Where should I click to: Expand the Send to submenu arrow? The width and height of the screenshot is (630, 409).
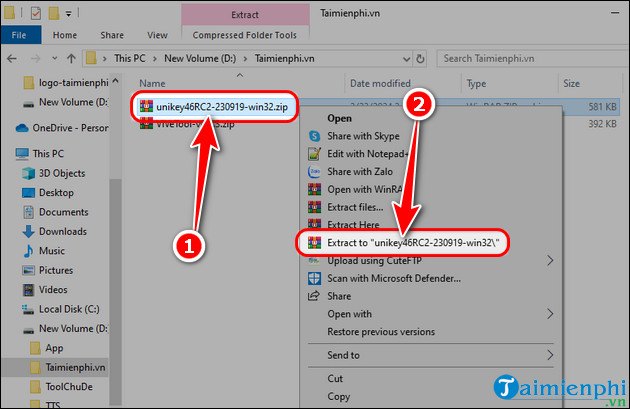coord(550,354)
